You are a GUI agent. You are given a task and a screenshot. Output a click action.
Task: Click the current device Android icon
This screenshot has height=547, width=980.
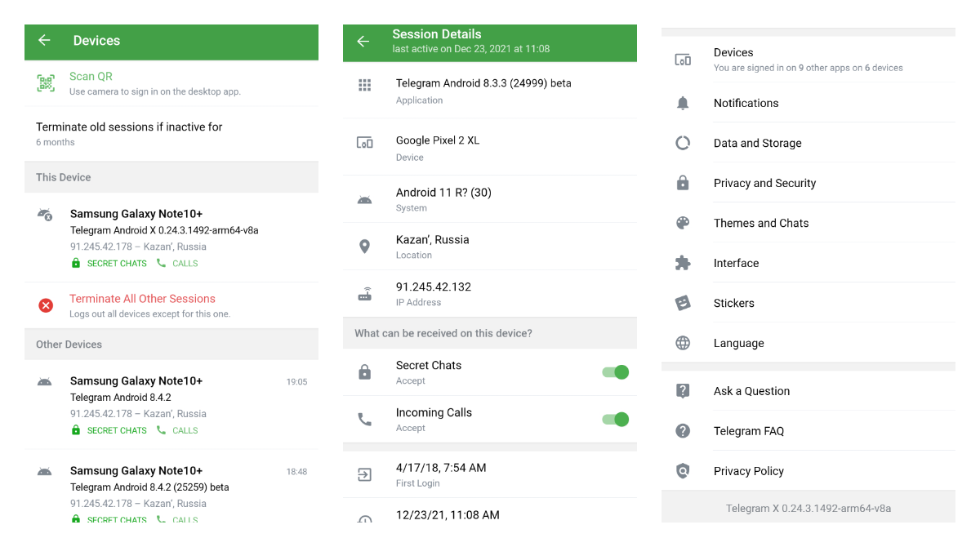[45, 215]
